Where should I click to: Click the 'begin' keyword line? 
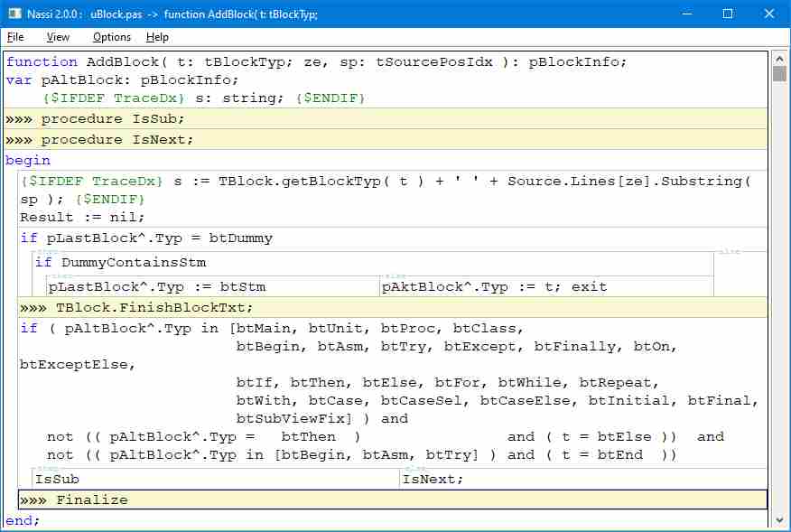click(28, 161)
